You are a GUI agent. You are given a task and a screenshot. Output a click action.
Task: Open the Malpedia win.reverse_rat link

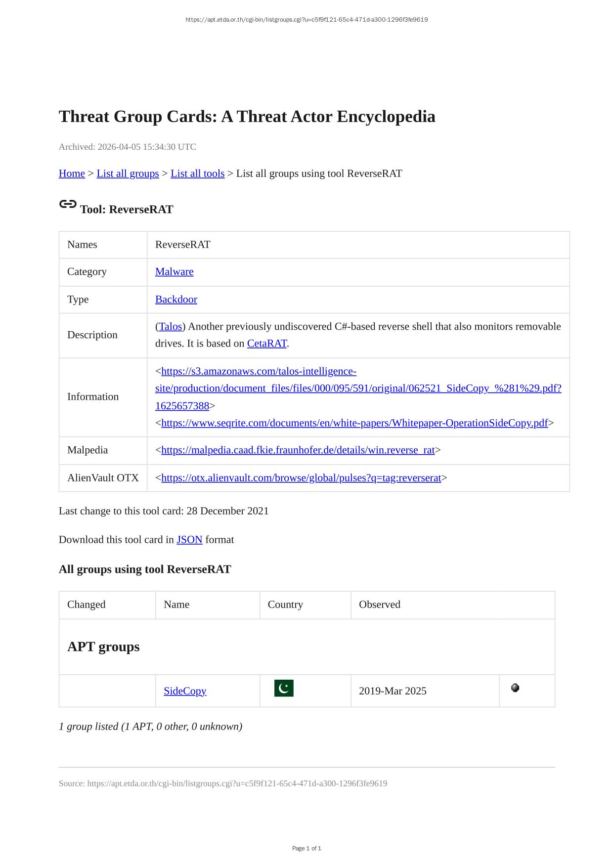click(298, 450)
